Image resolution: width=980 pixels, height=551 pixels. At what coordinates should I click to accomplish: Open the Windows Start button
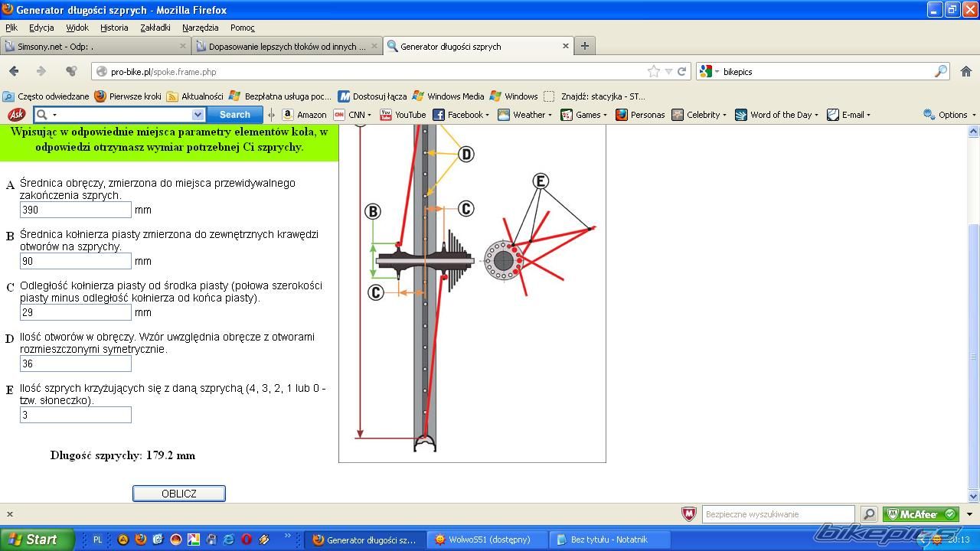37,540
